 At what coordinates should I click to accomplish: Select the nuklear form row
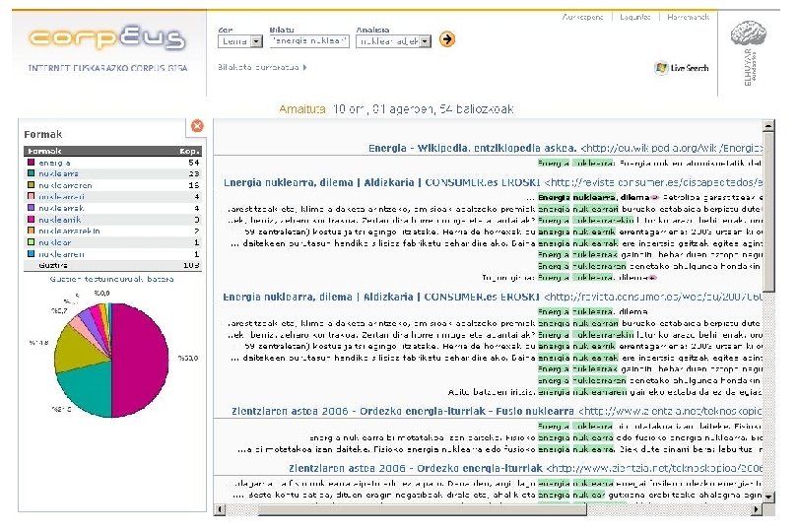pyautogui.click(x=112, y=242)
